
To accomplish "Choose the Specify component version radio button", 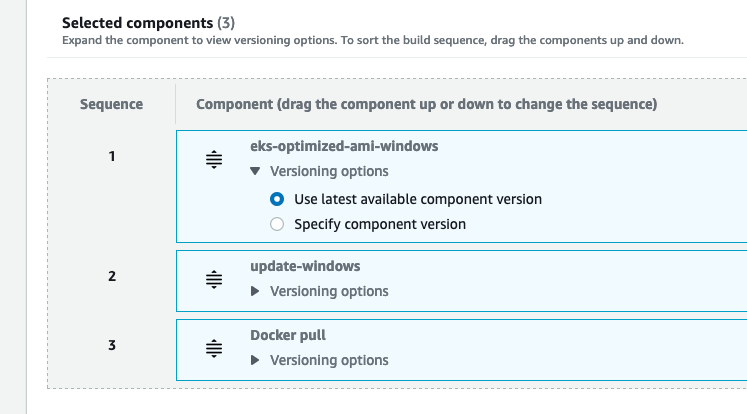I will coord(277,224).
